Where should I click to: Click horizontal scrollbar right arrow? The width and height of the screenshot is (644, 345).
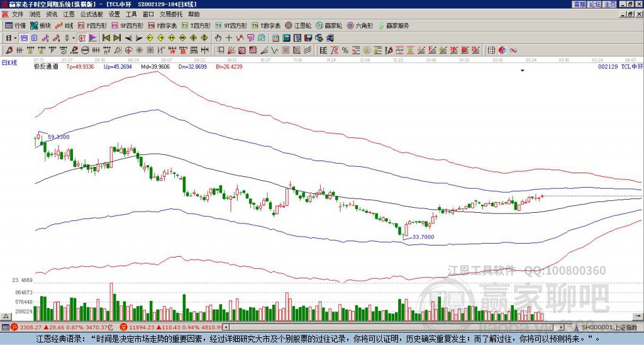click(562, 327)
